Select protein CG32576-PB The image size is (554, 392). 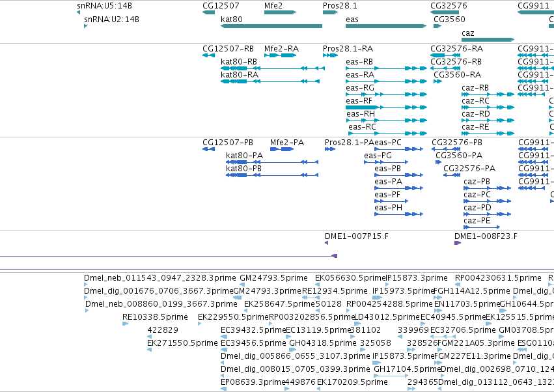[x=457, y=143]
